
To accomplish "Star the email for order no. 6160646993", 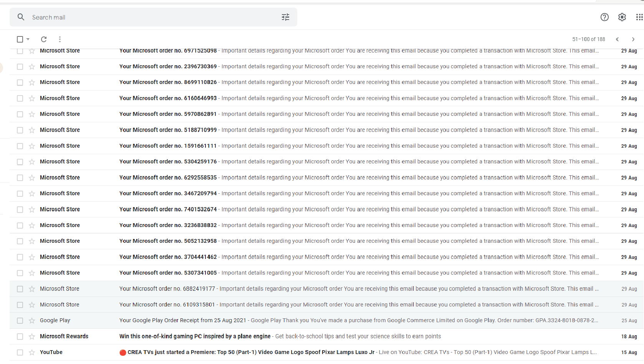I will click(x=32, y=99).
